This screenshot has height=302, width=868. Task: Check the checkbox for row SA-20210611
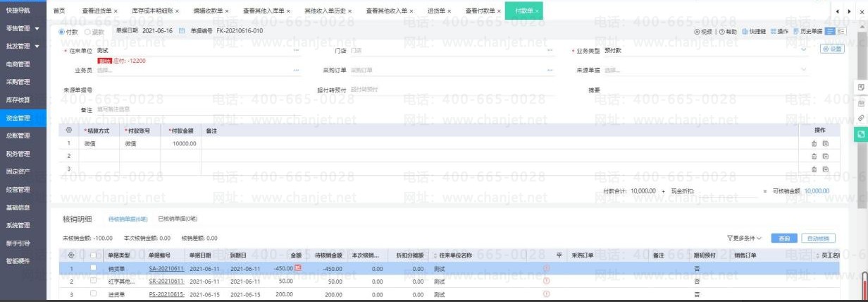coord(94,268)
